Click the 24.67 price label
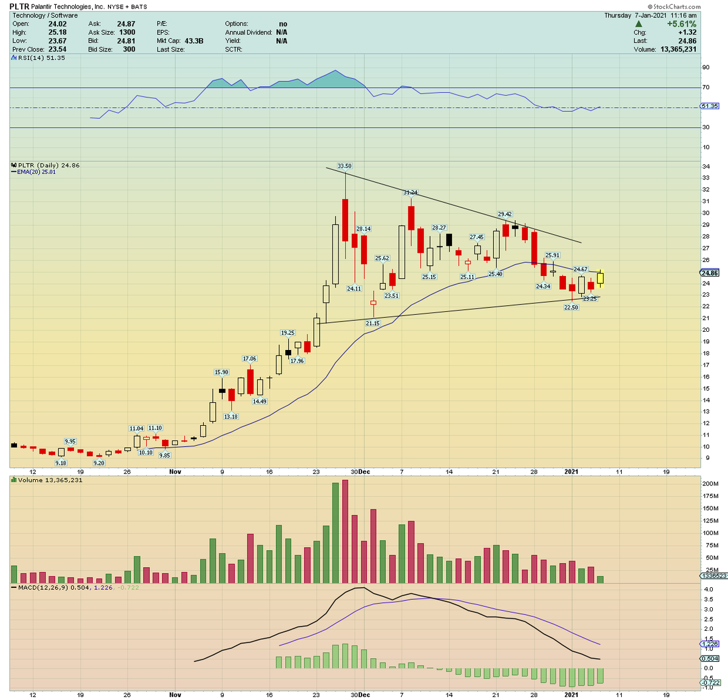Image resolution: width=728 pixels, height=700 pixels. click(x=581, y=269)
